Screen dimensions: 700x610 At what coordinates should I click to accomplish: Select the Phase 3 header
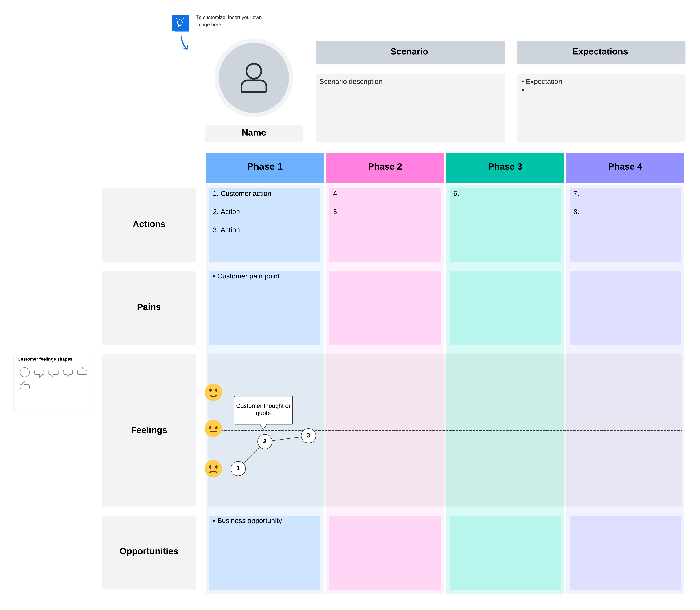(505, 167)
